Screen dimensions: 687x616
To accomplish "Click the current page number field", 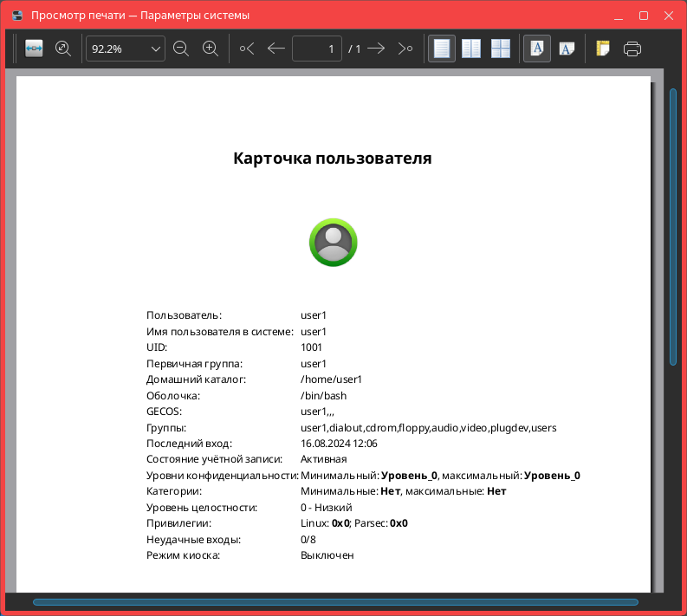I will click(317, 49).
